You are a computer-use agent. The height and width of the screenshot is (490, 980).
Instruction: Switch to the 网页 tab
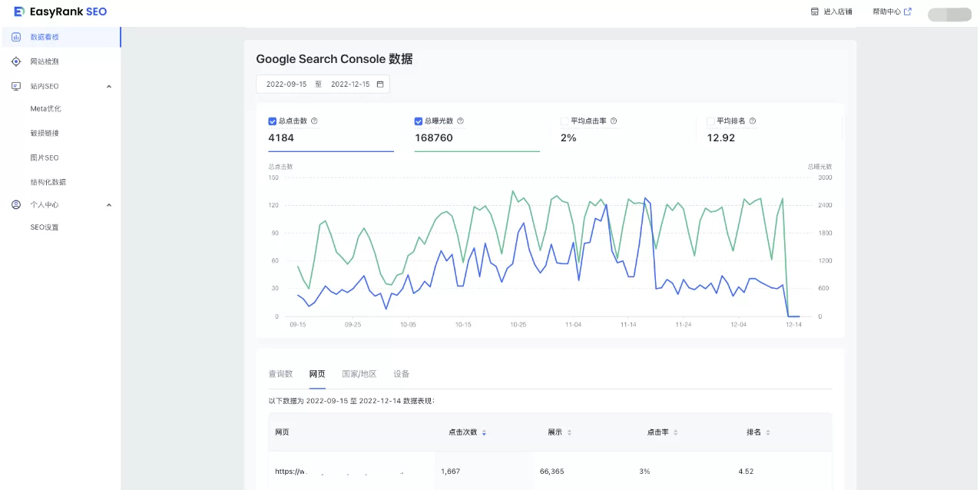click(x=317, y=374)
